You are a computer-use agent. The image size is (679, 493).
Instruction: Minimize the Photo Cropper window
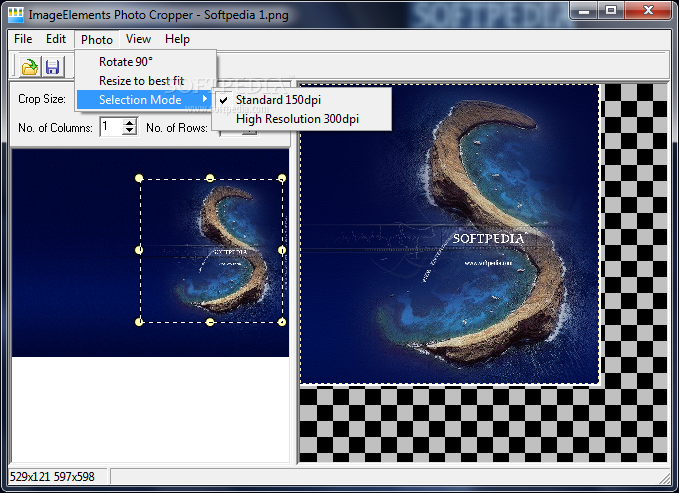coord(584,10)
